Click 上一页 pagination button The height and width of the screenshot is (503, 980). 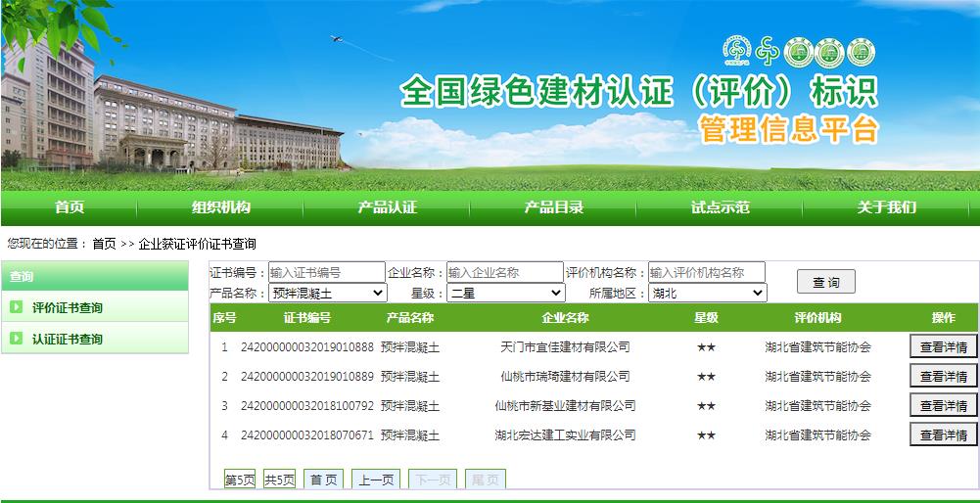[376, 480]
